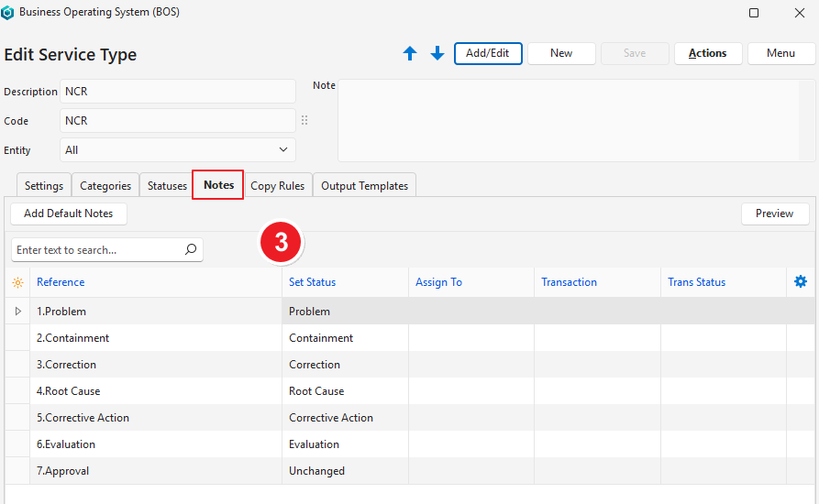
Task: Open the grid settings gear icon
Action: click(x=800, y=282)
